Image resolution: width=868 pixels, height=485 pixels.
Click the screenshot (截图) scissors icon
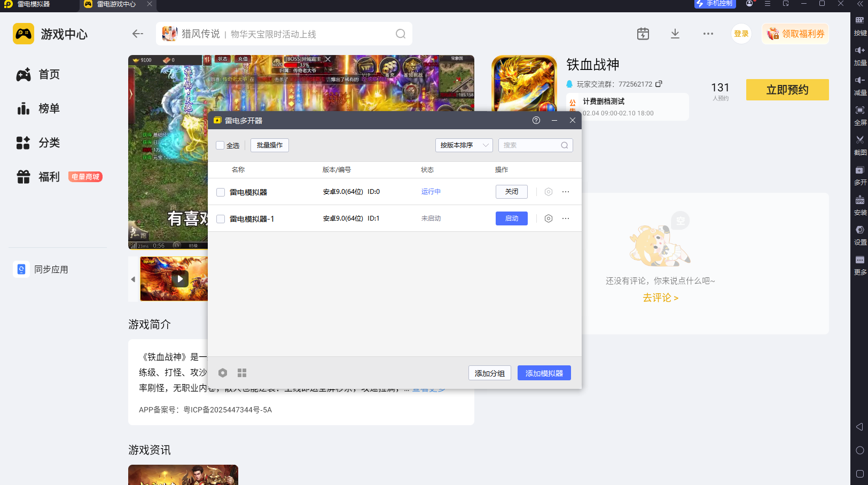859,140
